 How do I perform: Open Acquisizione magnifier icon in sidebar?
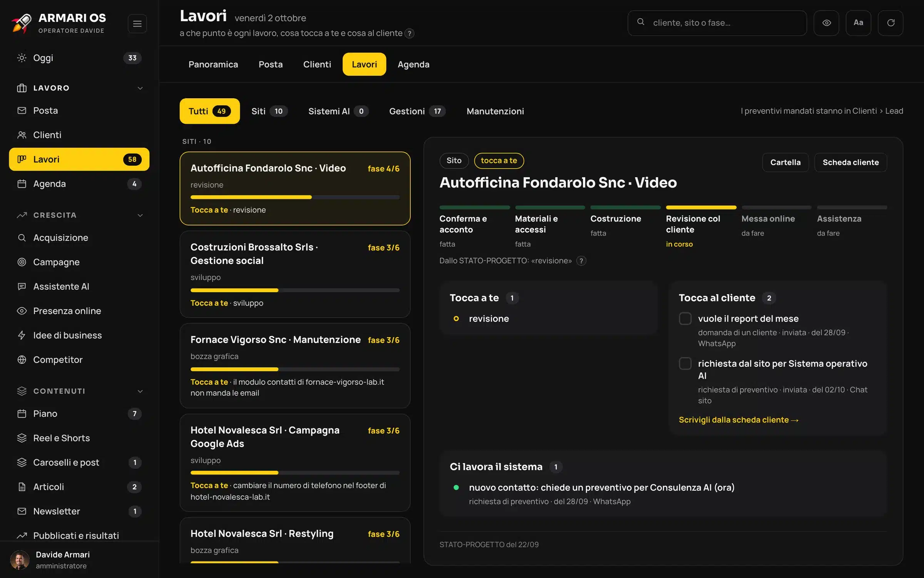coord(22,238)
